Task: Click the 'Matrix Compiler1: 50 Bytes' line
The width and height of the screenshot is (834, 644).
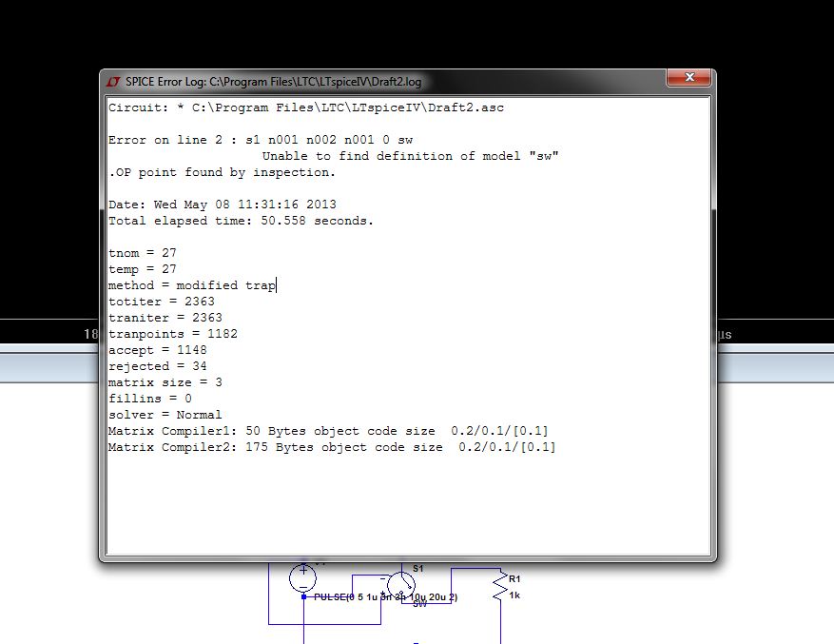Action: 328,431
